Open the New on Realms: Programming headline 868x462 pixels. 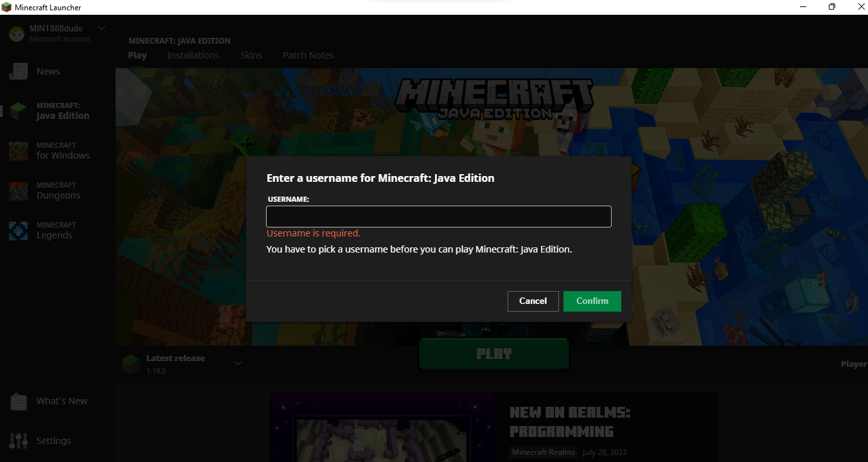[x=571, y=422]
